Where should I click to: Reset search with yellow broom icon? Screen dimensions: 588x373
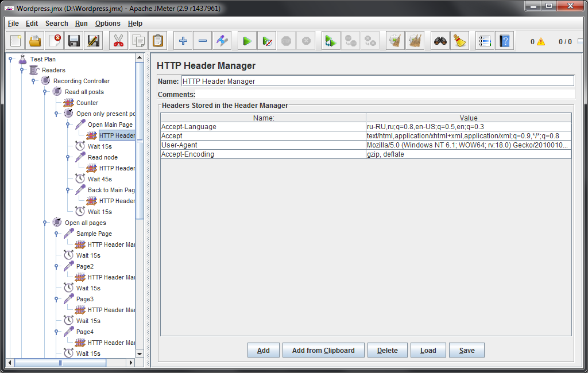tap(460, 41)
